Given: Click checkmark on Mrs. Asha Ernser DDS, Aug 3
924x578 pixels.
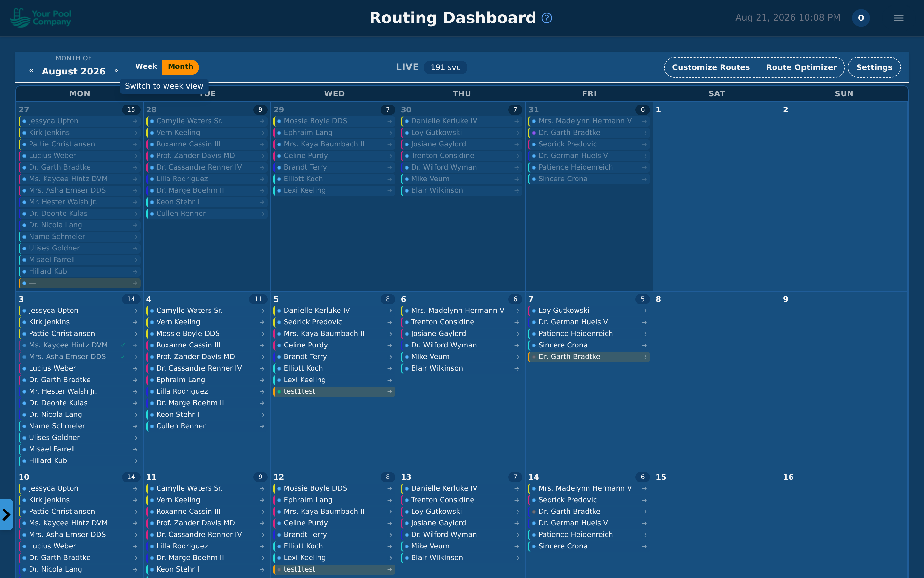Looking at the screenshot, I should [x=123, y=357].
